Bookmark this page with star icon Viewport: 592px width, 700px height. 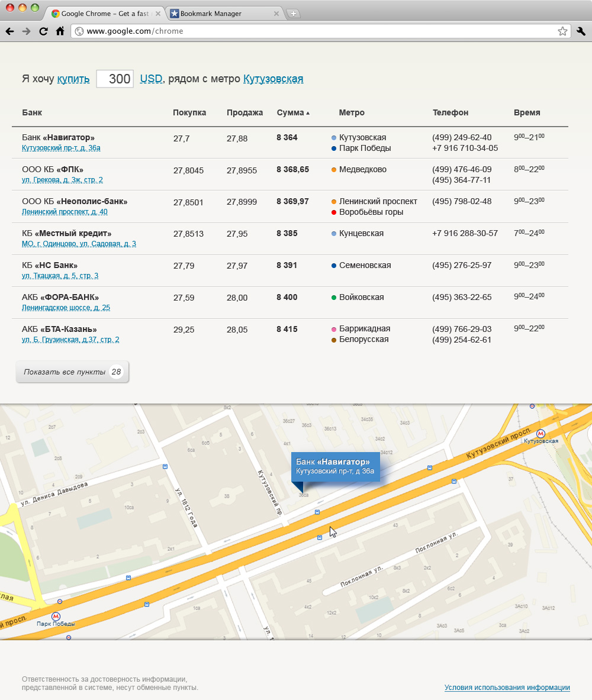[x=562, y=31]
